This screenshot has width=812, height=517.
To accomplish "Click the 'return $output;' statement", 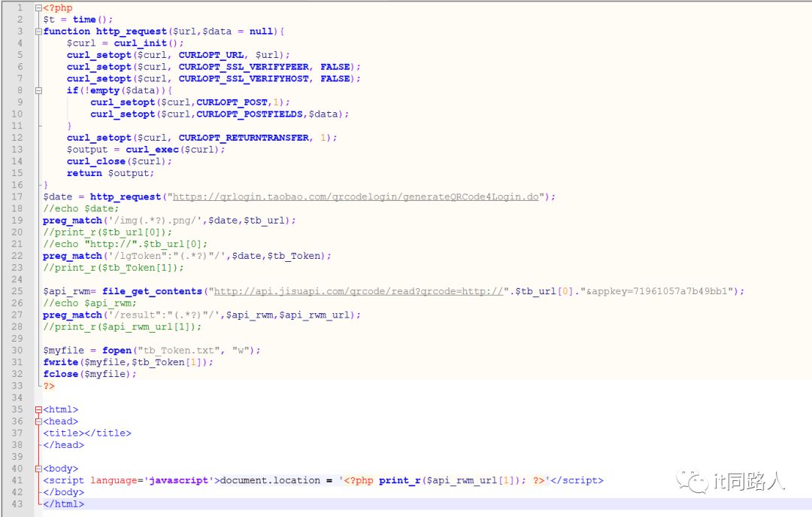I will tap(111, 173).
